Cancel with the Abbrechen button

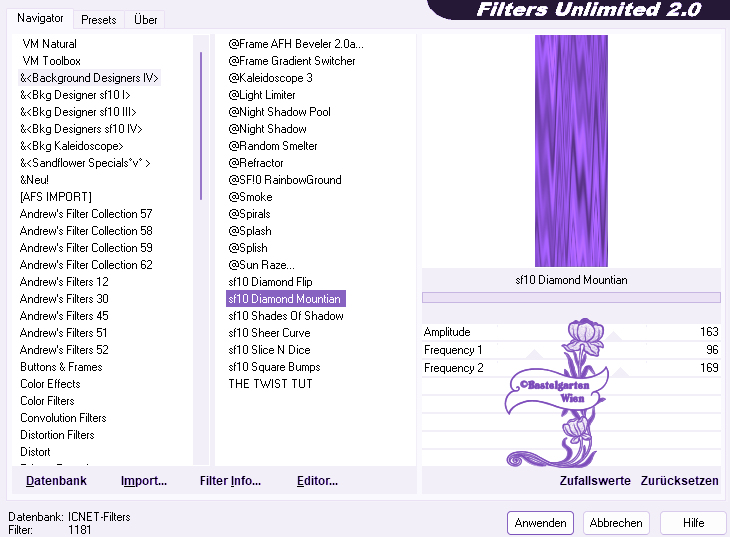coord(615,523)
